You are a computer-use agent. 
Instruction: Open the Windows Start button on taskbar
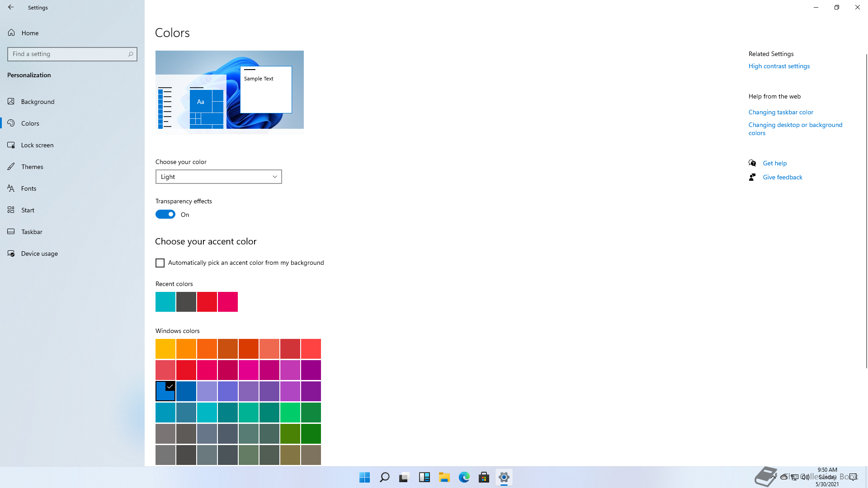[365, 477]
